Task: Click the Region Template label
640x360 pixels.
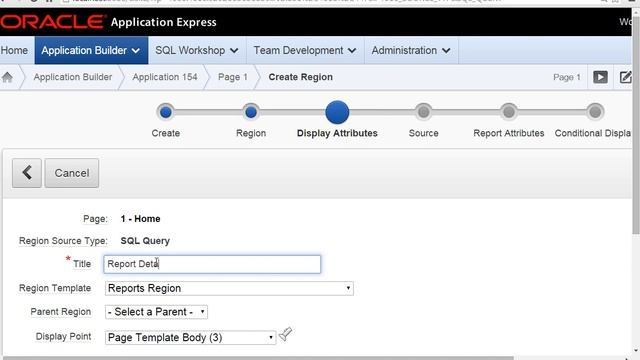Action: pyautogui.click(x=55, y=288)
